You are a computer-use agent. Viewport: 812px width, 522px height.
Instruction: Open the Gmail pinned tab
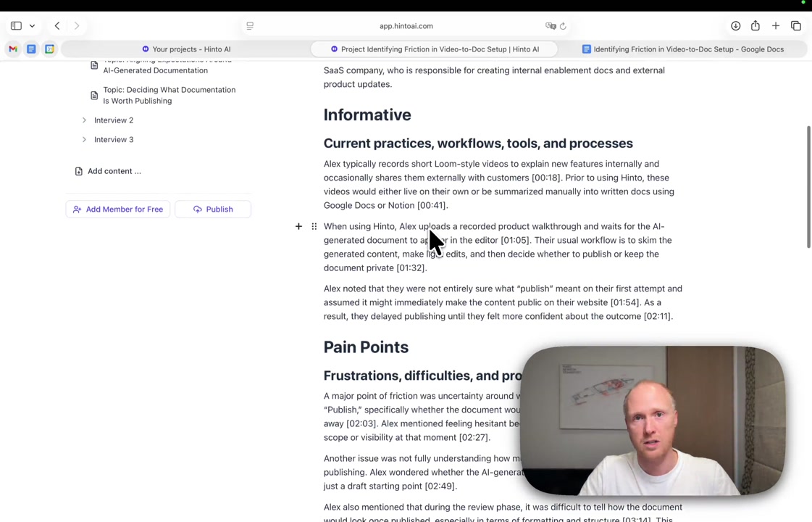pyautogui.click(x=13, y=49)
